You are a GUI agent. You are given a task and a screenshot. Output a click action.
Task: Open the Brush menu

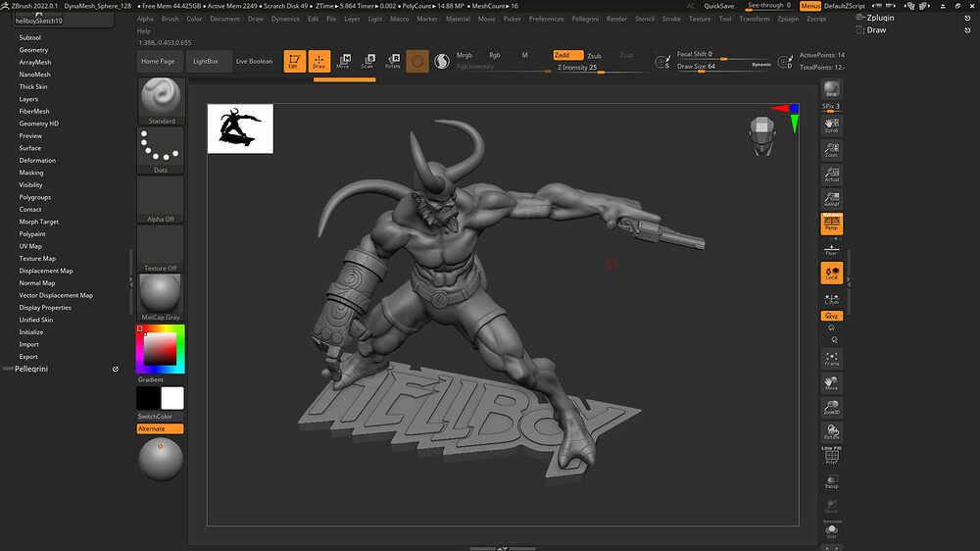[170, 19]
